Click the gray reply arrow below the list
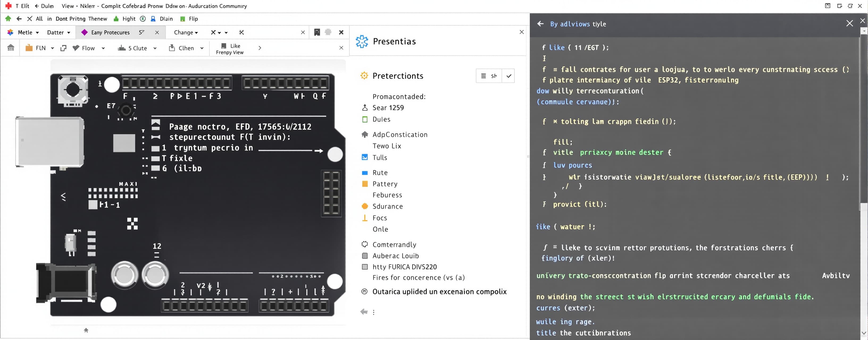The width and height of the screenshot is (868, 340). point(364,312)
